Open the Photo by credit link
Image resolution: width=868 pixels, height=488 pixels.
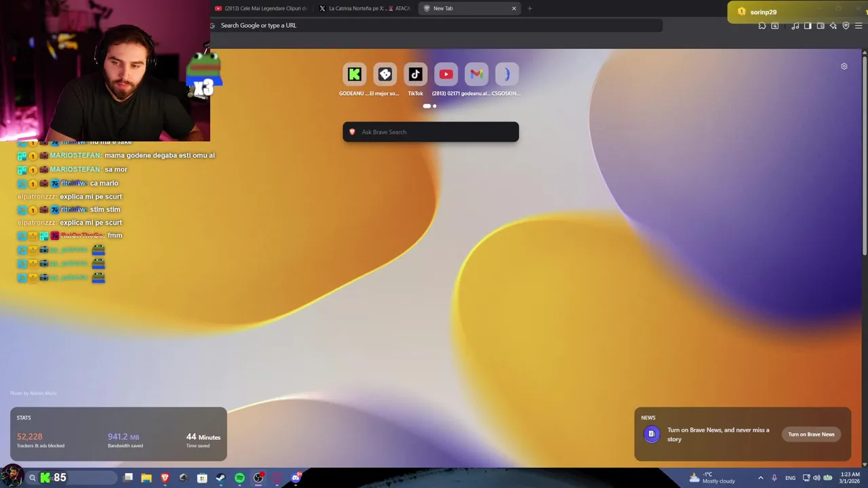[x=33, y=393]
